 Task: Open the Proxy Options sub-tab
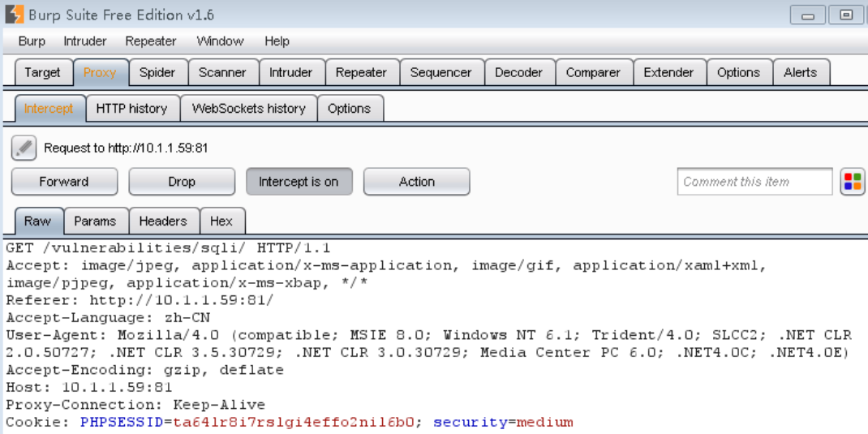point(350,109)
